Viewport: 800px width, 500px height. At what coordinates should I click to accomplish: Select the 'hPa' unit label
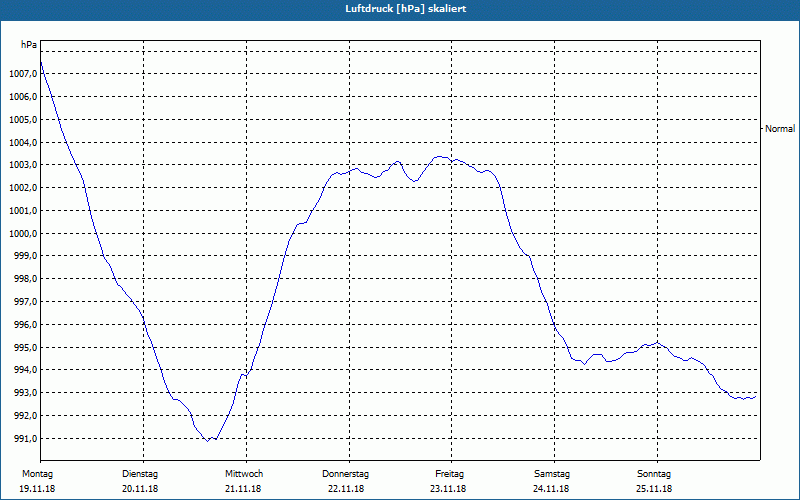tap(29, 45)
